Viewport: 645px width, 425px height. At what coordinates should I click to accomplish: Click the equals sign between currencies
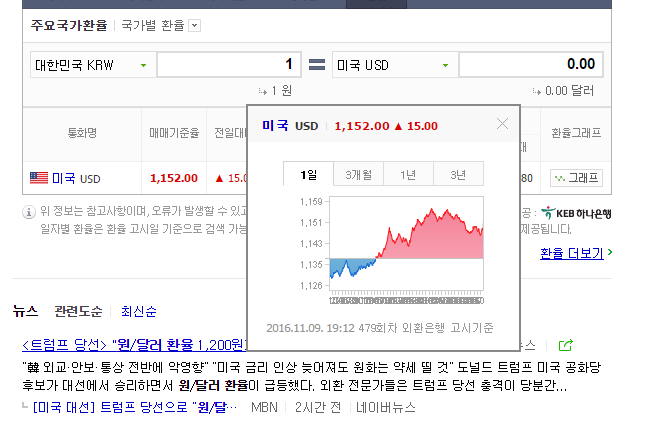(317, 65)
